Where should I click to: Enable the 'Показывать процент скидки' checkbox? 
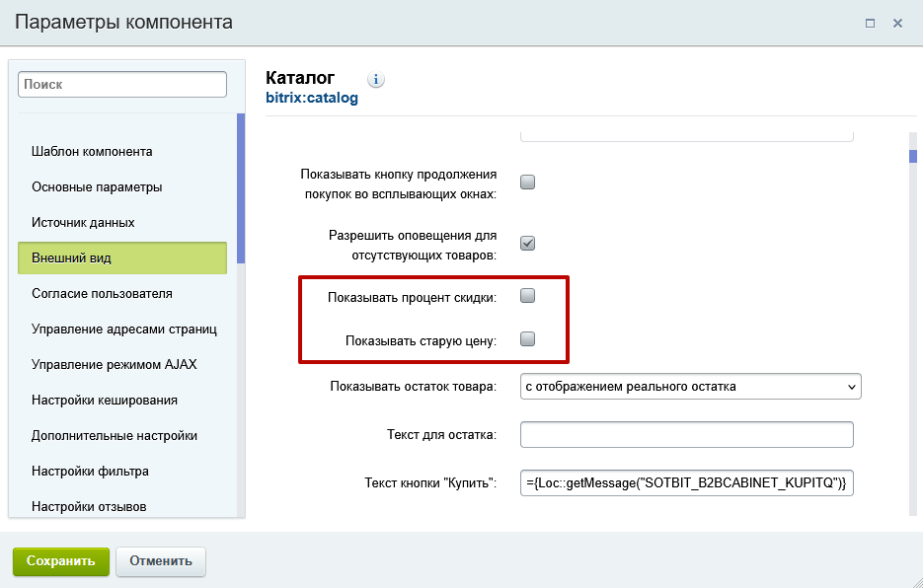click(x=527, y=293)
